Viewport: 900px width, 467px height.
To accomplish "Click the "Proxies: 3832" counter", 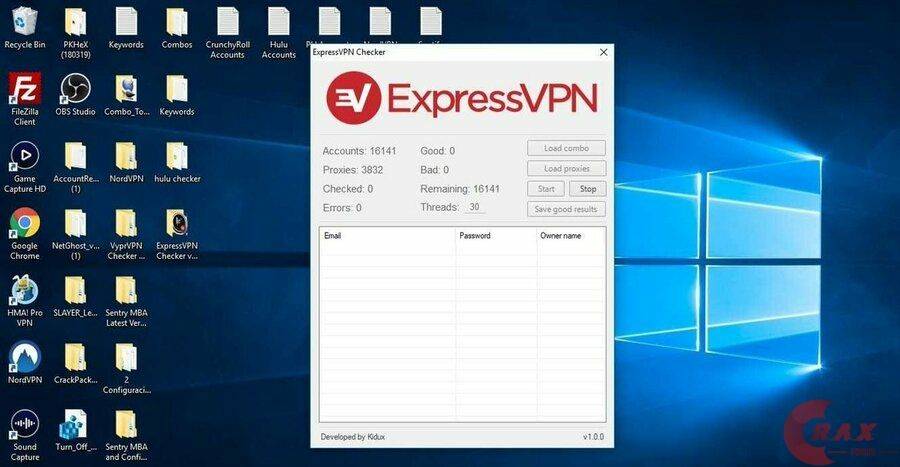I will tap(353, 170).
